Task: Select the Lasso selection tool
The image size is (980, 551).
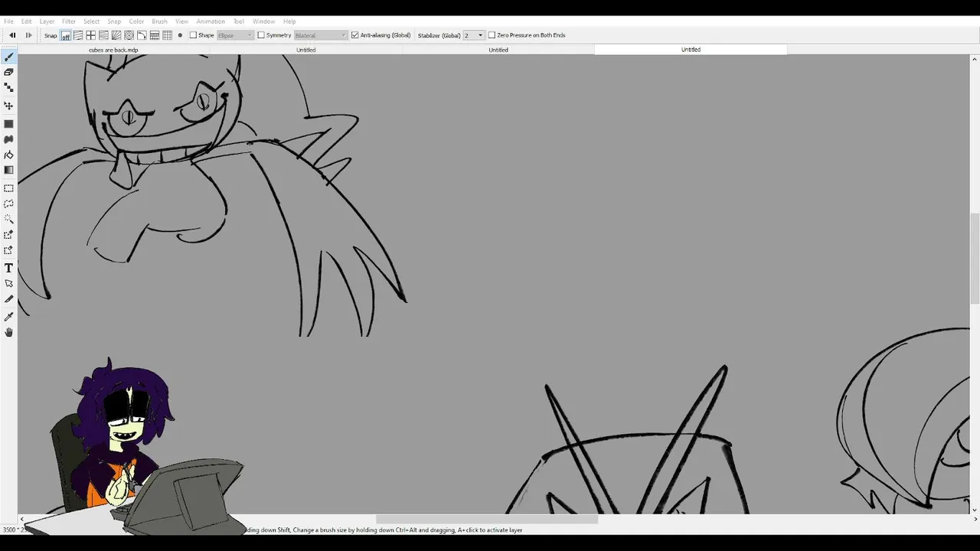Action: pyautogui.click(x=8, y=204)
